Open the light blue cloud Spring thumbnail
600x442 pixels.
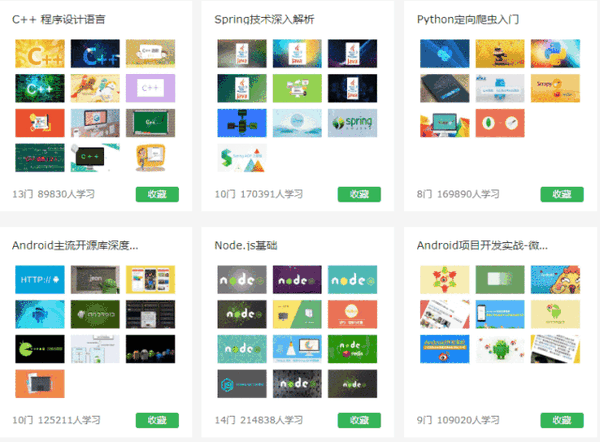click(297, 123)
